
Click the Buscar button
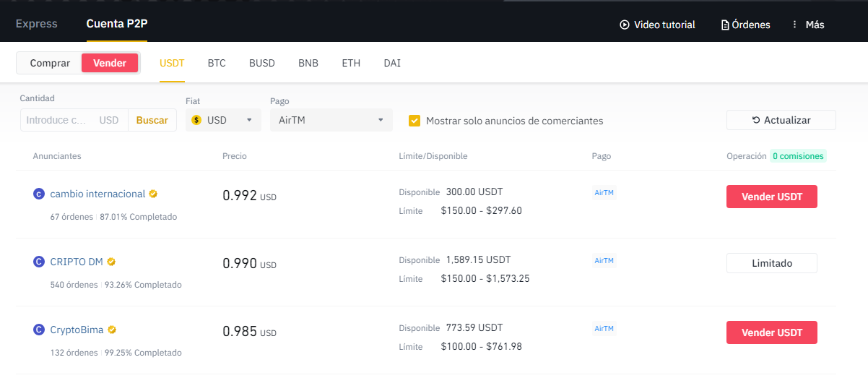[152, 120]
